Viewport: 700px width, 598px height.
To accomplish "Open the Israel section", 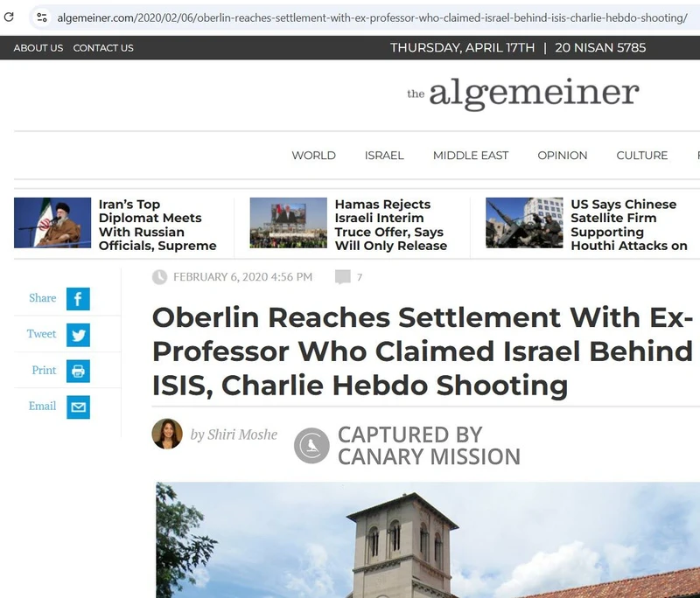I will [x=384, y=156].
